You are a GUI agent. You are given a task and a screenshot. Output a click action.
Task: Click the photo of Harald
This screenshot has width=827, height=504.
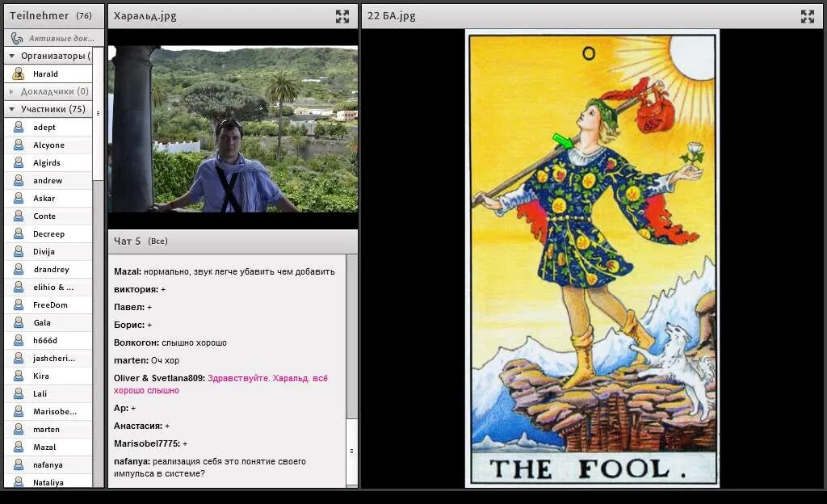point(233,129)
